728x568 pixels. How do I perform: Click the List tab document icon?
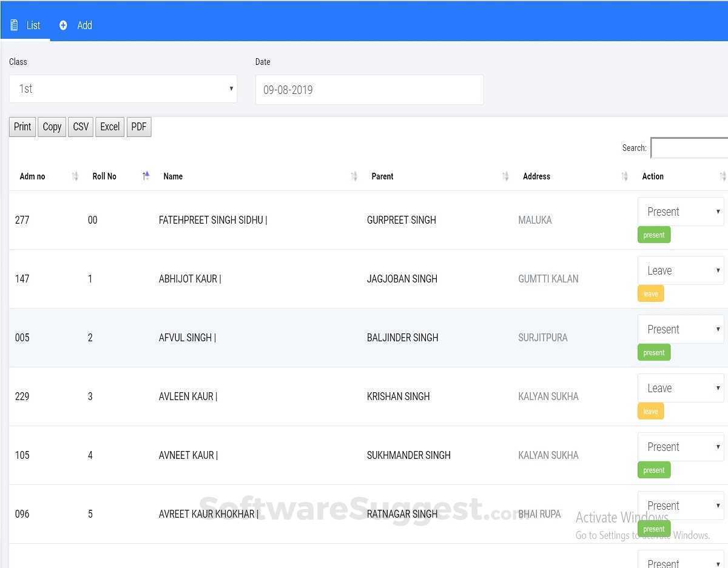tap(14, 25)
